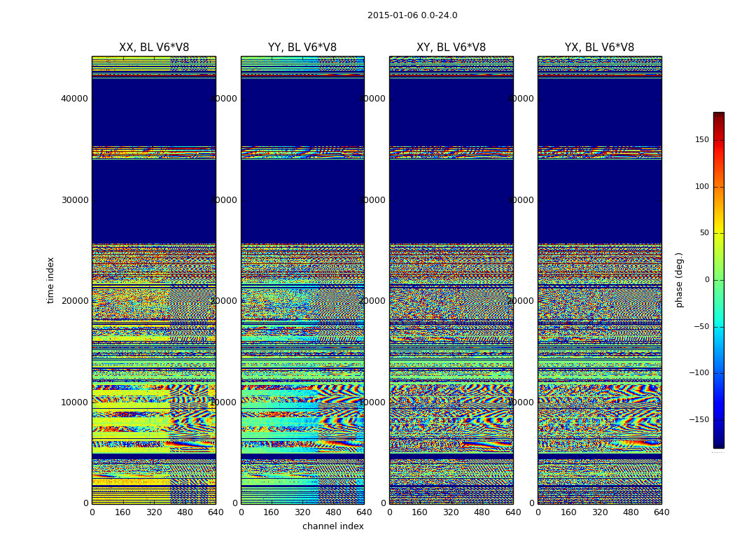Select the 'XX, BL V6*V8' subplot title
This screenshot has height=560, width=735.
tap(154, 48)
